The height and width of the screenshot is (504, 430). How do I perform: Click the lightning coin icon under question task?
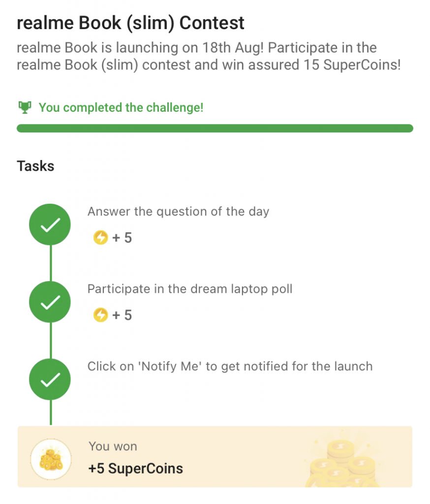click(x=100, y=238)
